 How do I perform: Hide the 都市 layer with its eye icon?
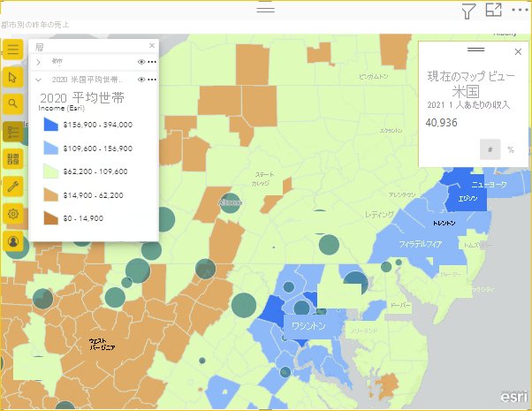pyautogui.click(x=141, y=62)
